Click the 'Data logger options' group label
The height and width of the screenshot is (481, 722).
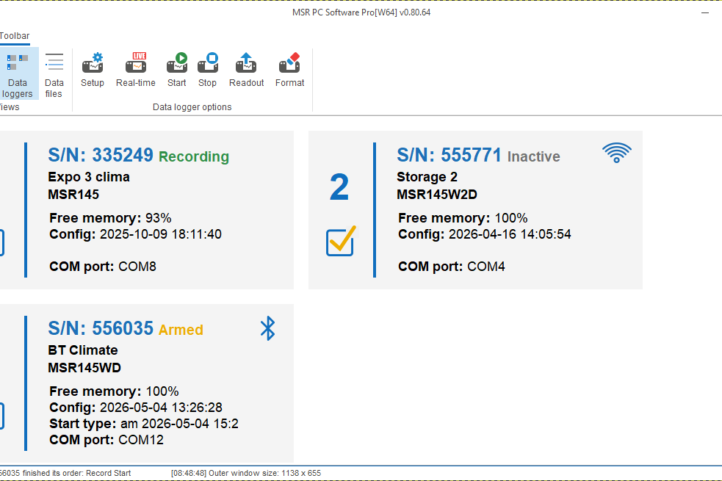[x=192, y=107]
